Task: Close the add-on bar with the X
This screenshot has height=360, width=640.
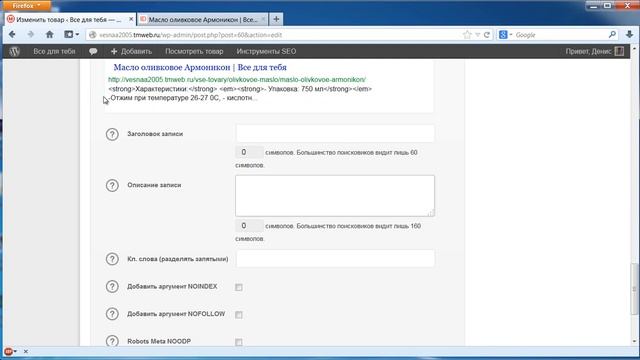Action: point(26,351)
